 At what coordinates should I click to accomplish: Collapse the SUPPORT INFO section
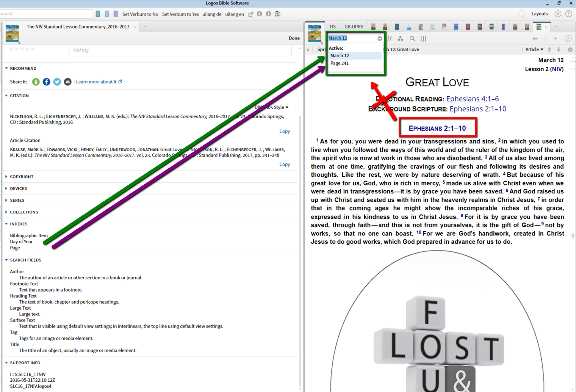coord(6,363)
